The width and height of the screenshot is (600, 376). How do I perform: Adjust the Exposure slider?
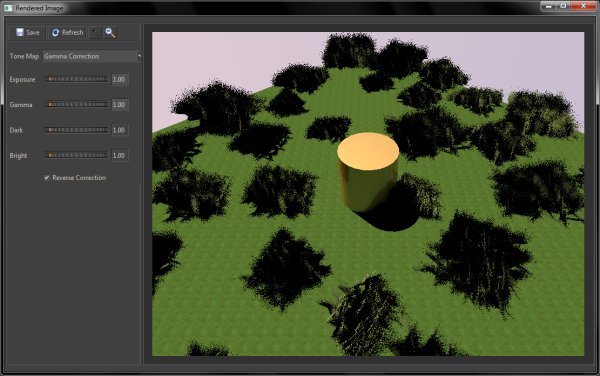click(x=76, y=79)
